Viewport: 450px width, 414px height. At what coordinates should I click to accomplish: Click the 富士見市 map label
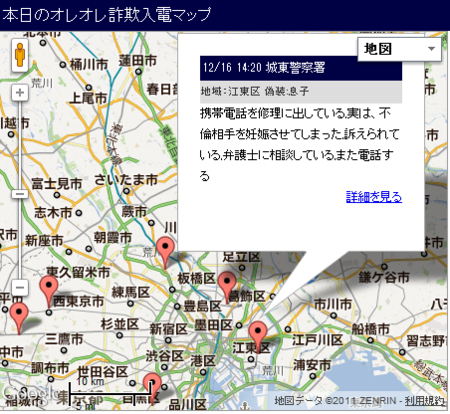pos(57,184)
